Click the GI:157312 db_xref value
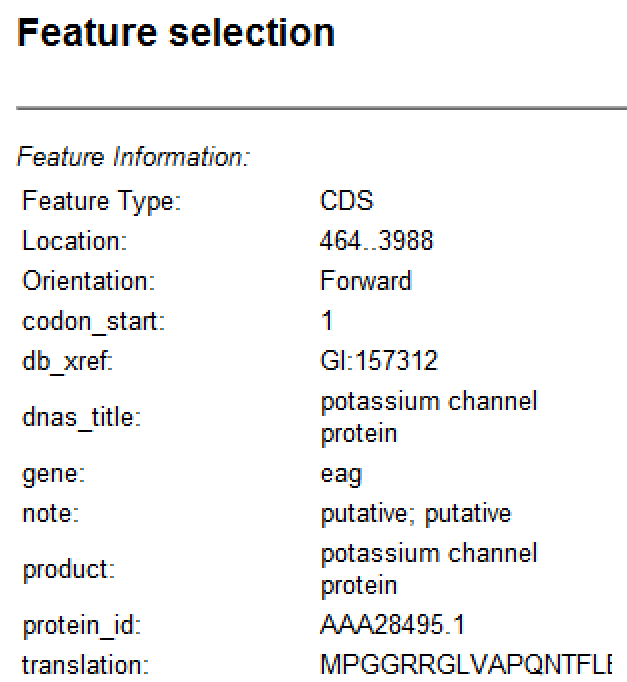Viewport: 627px width, 682px height. (x=378, y=361)
